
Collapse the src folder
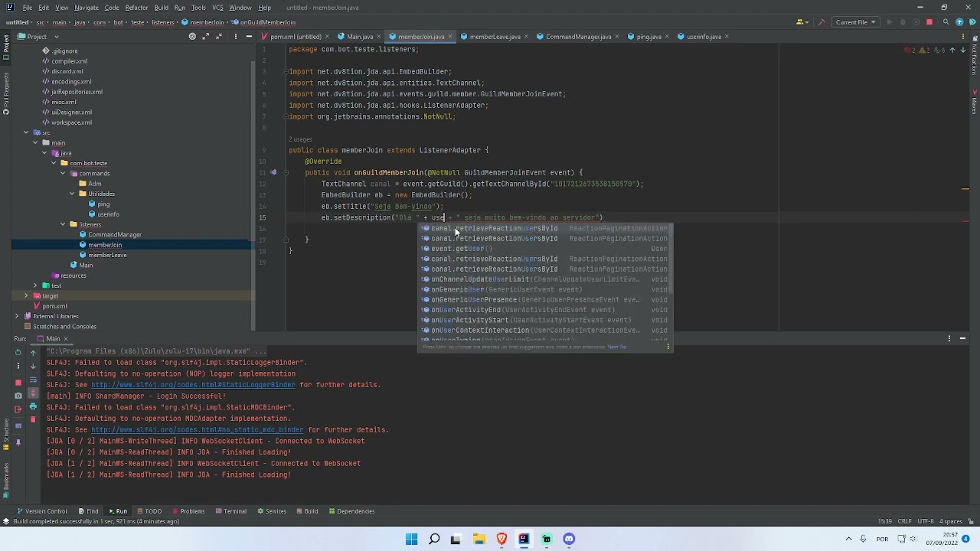click(25, 132)
